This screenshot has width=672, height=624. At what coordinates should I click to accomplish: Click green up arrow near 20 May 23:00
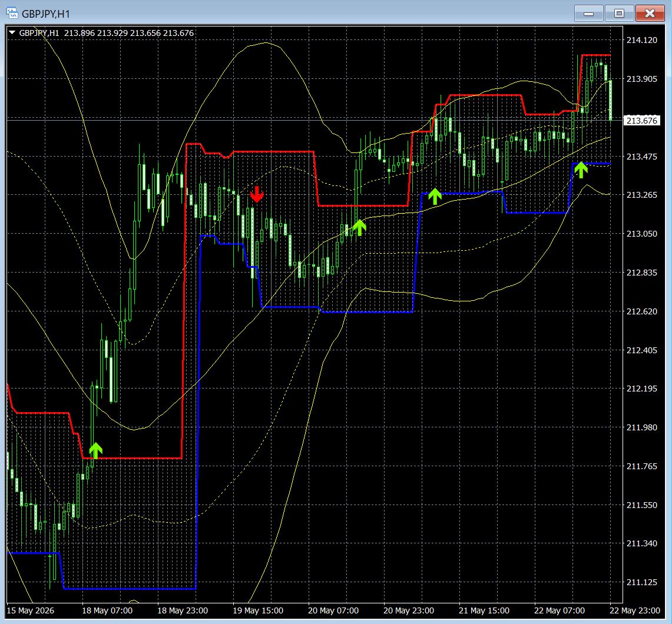(435, 196)
